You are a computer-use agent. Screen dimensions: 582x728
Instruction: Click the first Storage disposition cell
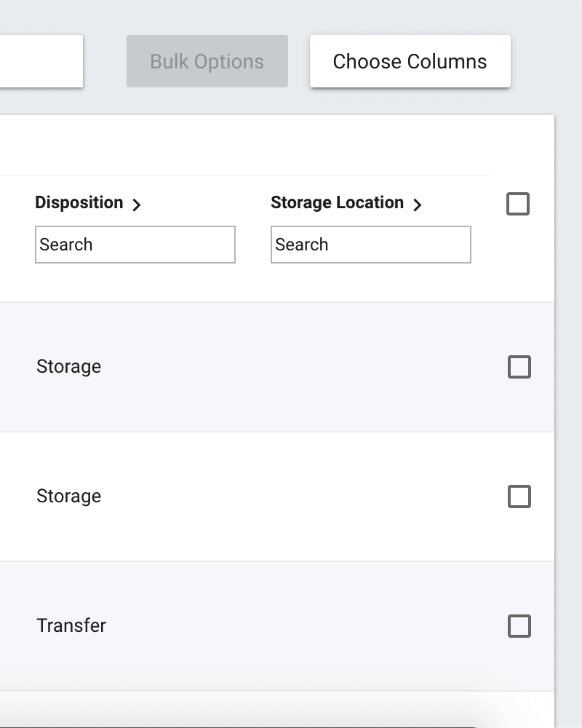click(x=68, y=367)
